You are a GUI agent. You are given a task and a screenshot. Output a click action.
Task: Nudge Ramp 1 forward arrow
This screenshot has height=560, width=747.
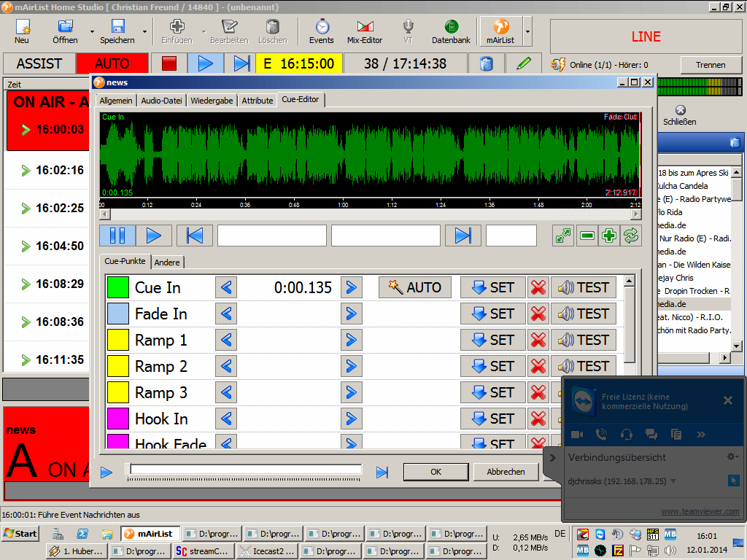click(351, 340)
